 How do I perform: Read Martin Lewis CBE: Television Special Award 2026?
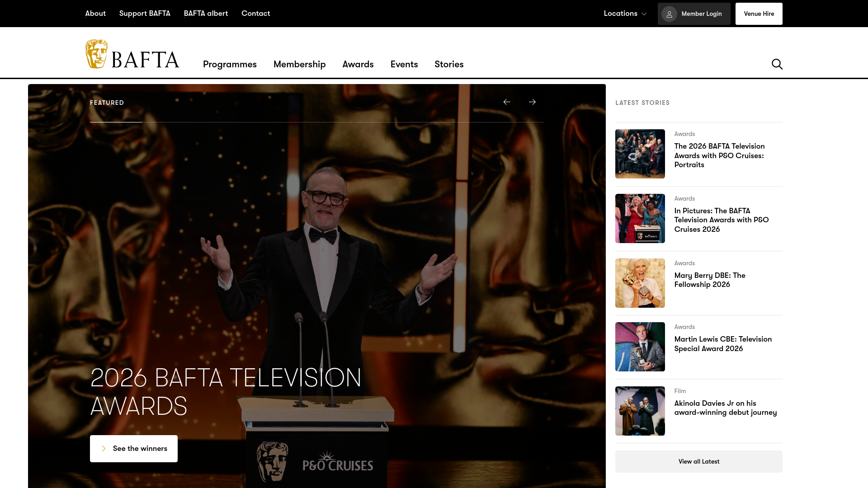723,344
